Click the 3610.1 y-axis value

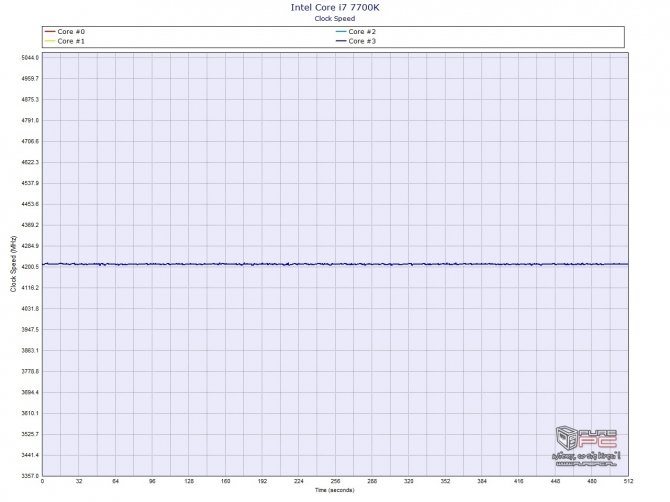tap(30, 413)
